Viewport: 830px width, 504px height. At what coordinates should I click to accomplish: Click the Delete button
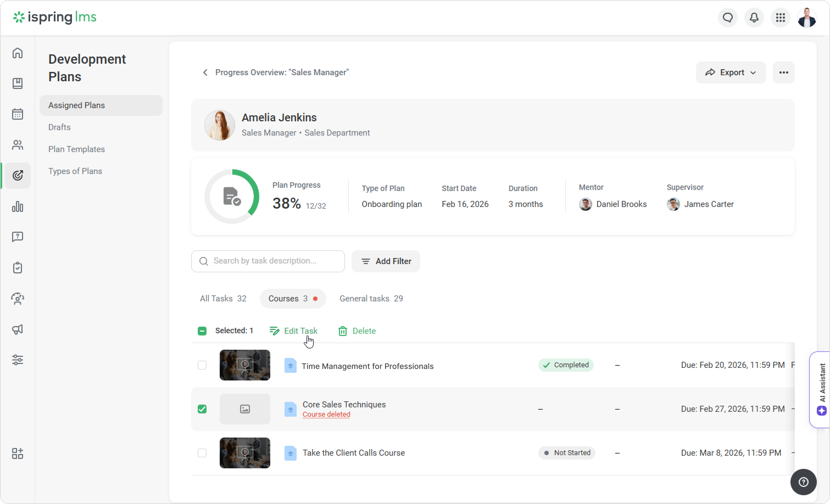pyautogui.click(x=357, y=331)
